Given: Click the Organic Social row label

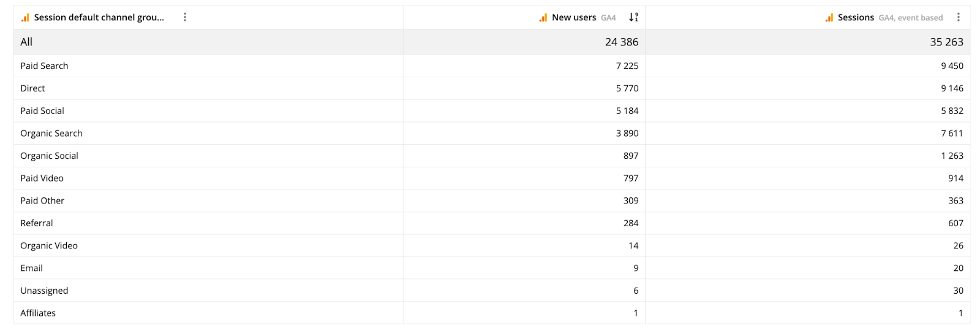Looking at the screenshot, I should (49, 156).
